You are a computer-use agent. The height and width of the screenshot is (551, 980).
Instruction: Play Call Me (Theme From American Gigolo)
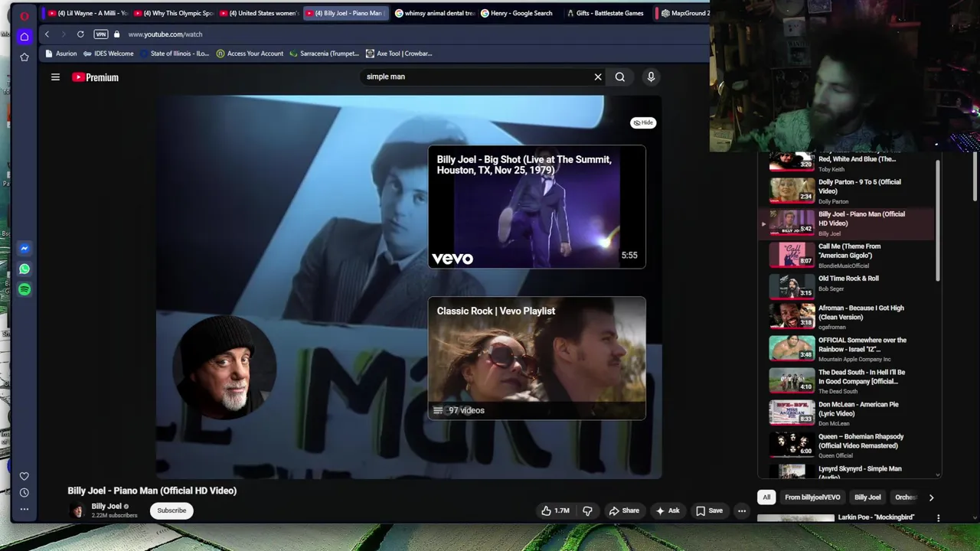tap(846, 255)
